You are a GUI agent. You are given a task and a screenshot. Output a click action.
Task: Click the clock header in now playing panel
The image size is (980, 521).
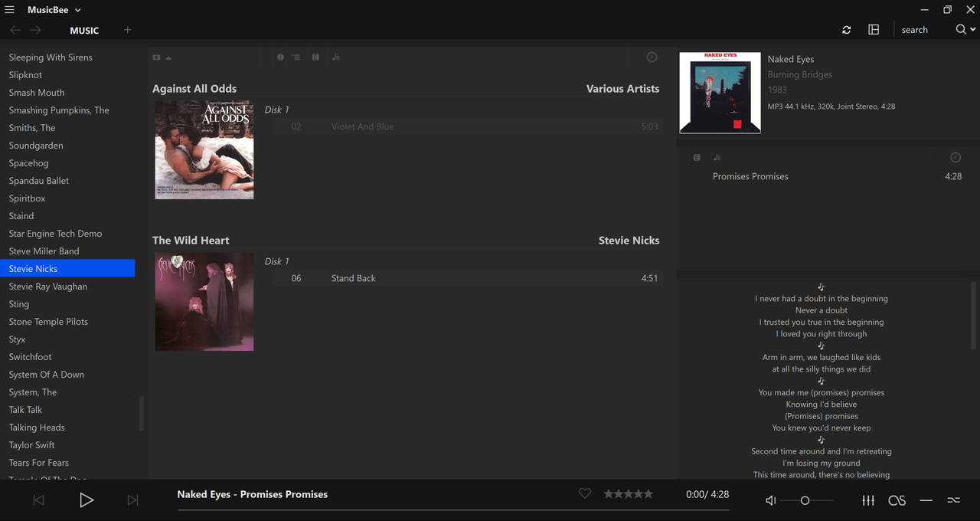pos(955,157)
